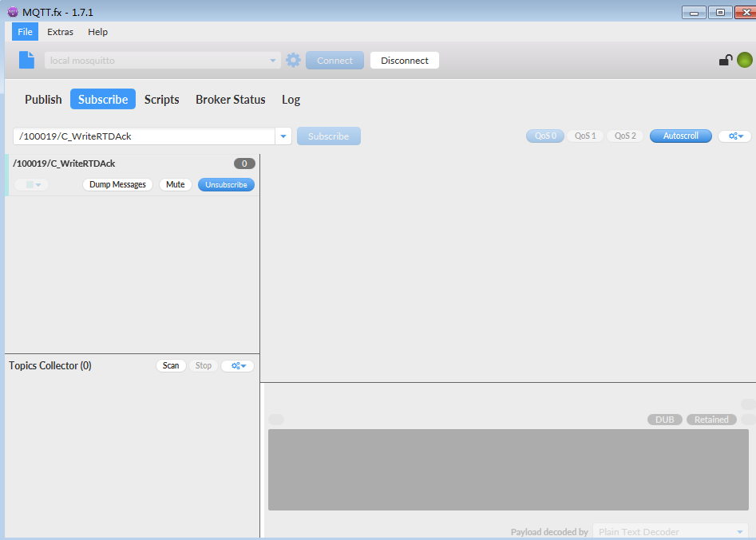
Task: Mute the /100019/C_WriteRTDAck subscription
Action: coord(176,184)
